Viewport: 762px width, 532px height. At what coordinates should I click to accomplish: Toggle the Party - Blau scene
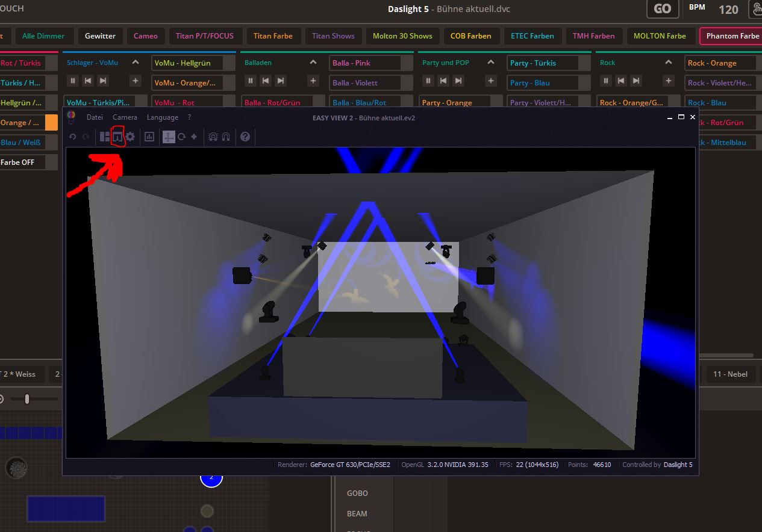click(x=548, y=82)
